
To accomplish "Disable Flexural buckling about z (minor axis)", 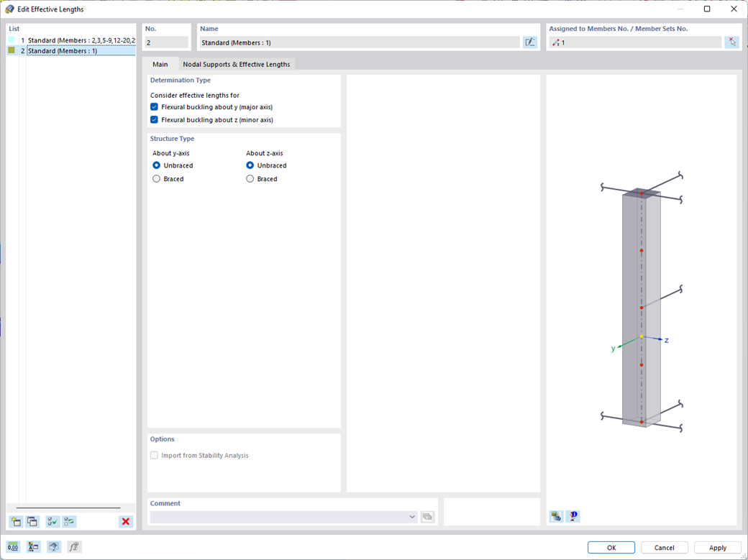I will [x=154, y=119].
